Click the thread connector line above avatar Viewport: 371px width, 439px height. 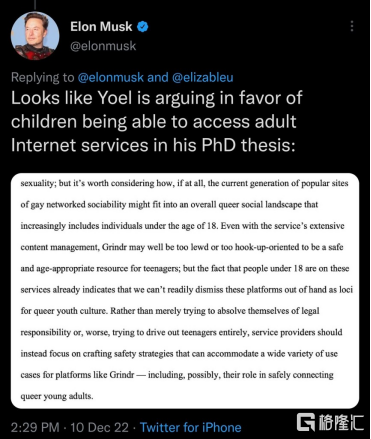point(35,5)
